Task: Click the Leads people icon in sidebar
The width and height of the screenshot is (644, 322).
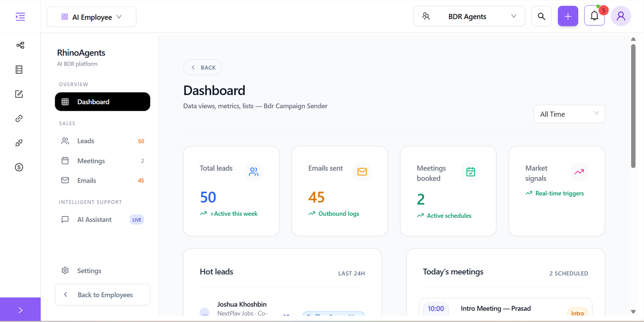Action: point(65,141)
